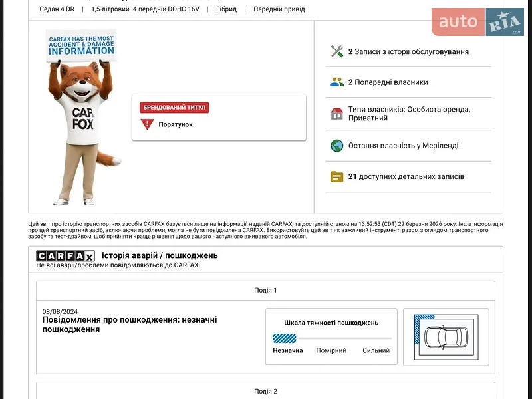Click the Помірний severity label

click(x=331, y=350)
